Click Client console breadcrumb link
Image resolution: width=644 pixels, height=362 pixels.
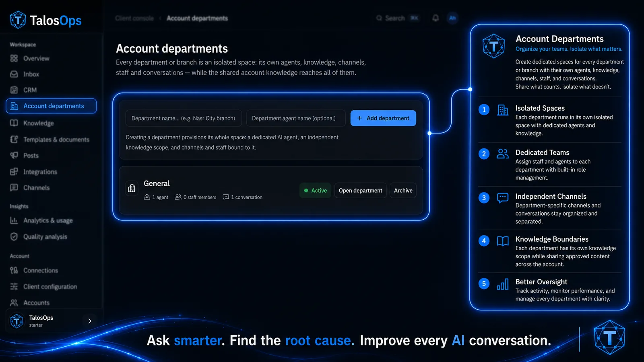[x=134, y=18]
